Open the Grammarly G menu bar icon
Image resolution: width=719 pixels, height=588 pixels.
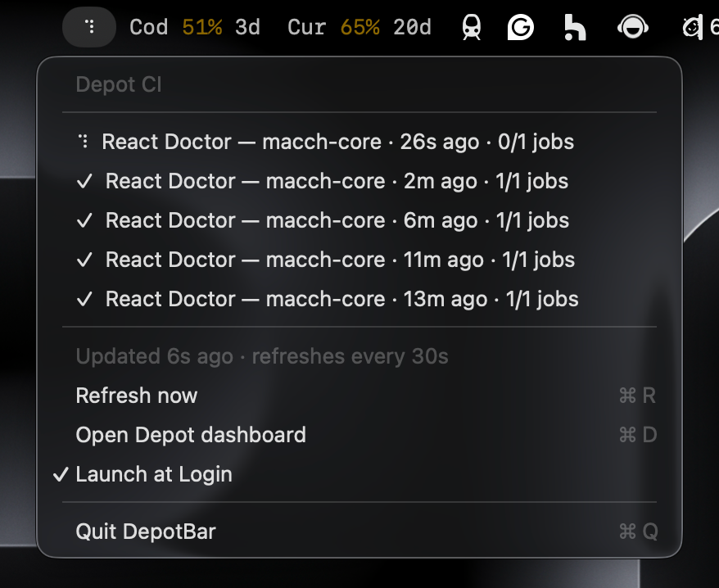tap(521, 27)
